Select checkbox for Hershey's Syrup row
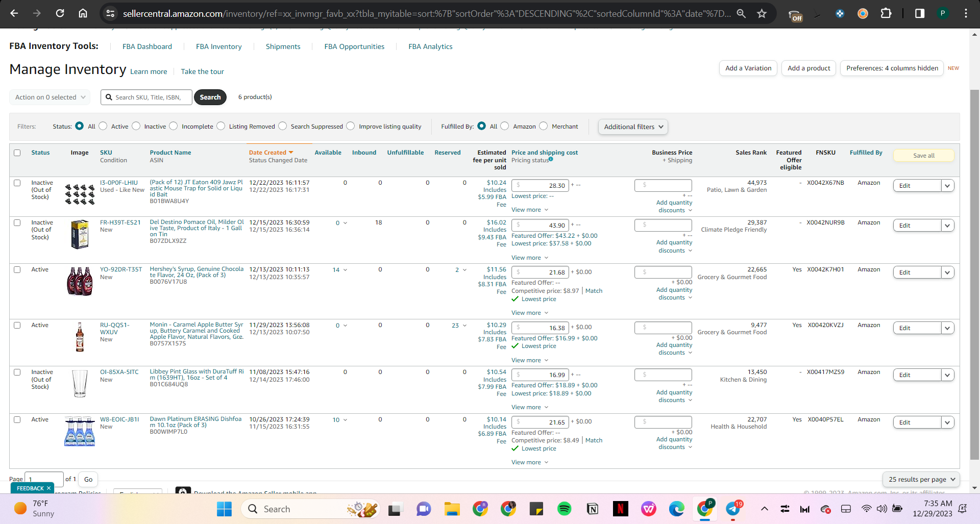 pyautogui.click(x=17, y=269)
